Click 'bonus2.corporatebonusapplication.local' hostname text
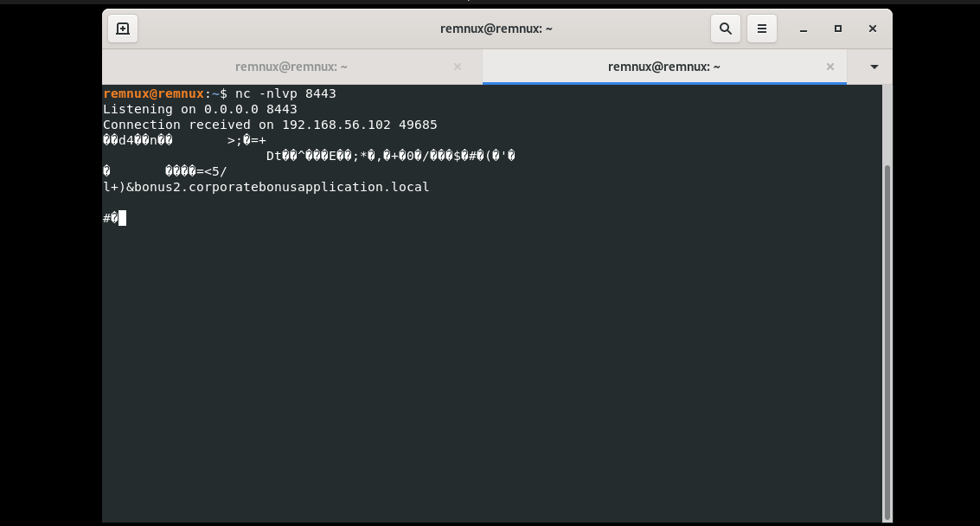The image size is (980, 526). tap(281, 187)
